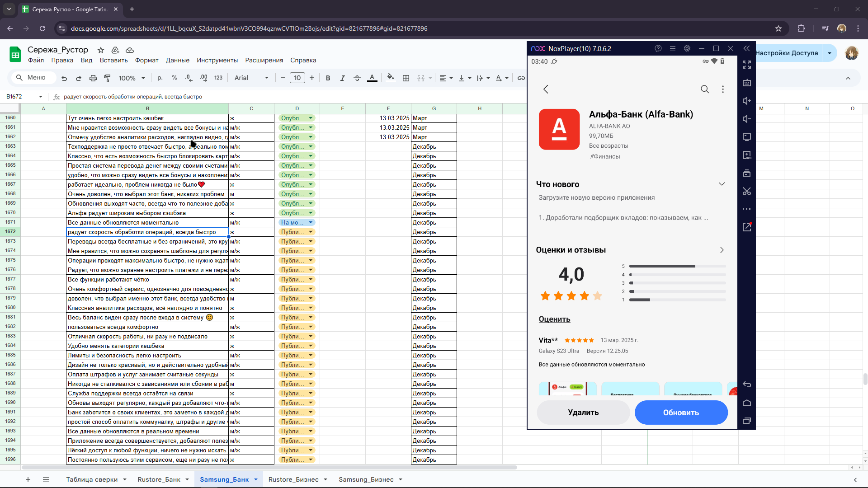Click the borders icon in toolbar
The width and height of the screenshot is (868, 488).
(x=406, y=78)
